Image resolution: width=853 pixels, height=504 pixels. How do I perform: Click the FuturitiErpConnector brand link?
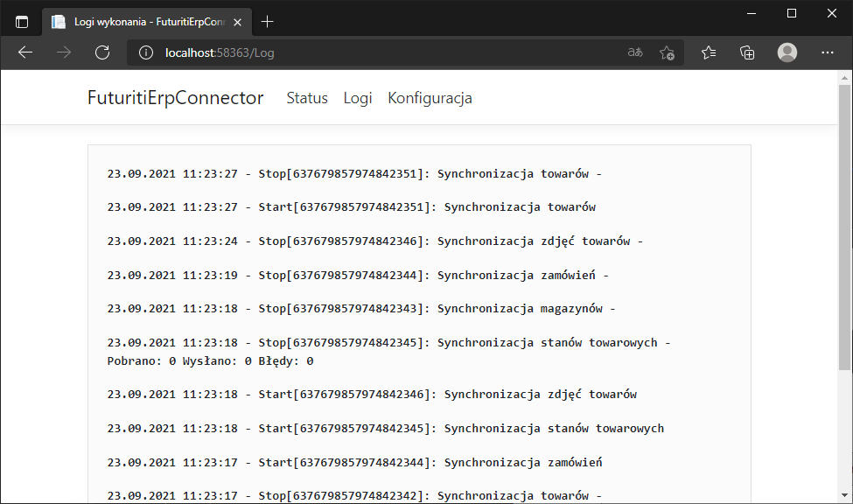[175, 98]
